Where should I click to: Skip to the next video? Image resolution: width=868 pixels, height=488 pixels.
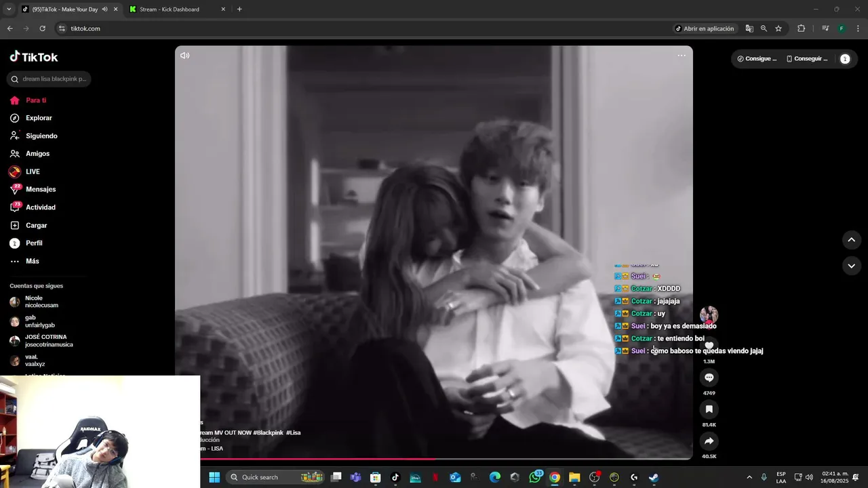pyautogui.click(x=851, y=266)
